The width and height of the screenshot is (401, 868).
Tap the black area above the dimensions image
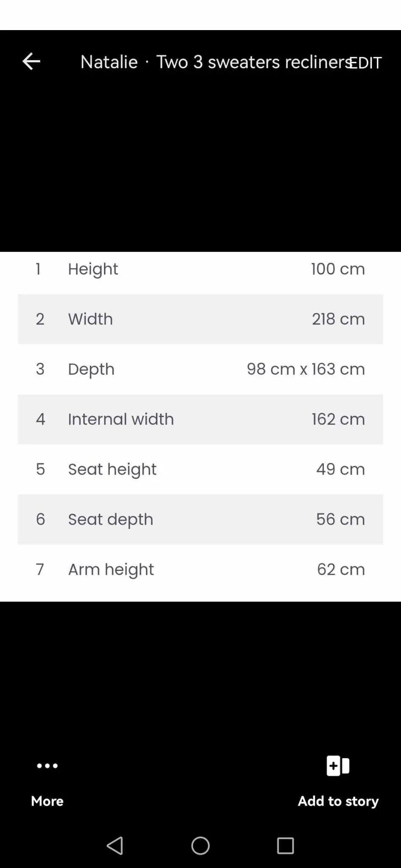coord(200,165)
